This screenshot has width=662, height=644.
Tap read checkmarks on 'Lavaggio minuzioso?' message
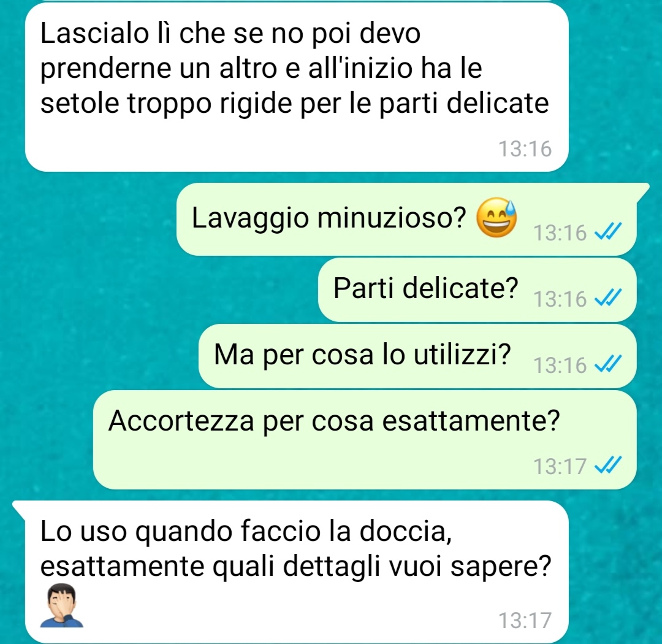pyautogui.click(x=608, y=232)
